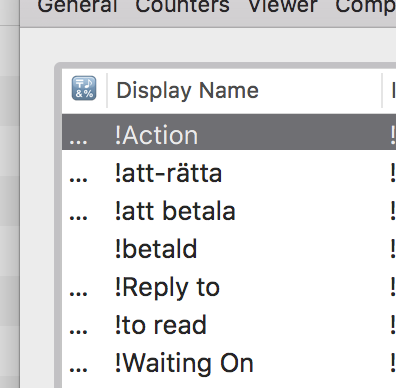
Task: Click the ellipsis cell beside !Reply to
Action: [78, 294]
